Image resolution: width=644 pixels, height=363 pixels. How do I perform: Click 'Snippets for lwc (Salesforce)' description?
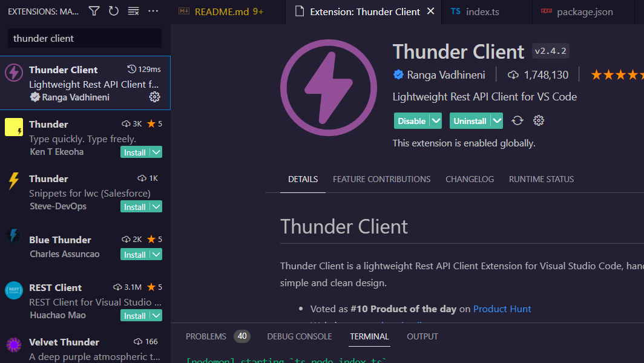(90, 193)
